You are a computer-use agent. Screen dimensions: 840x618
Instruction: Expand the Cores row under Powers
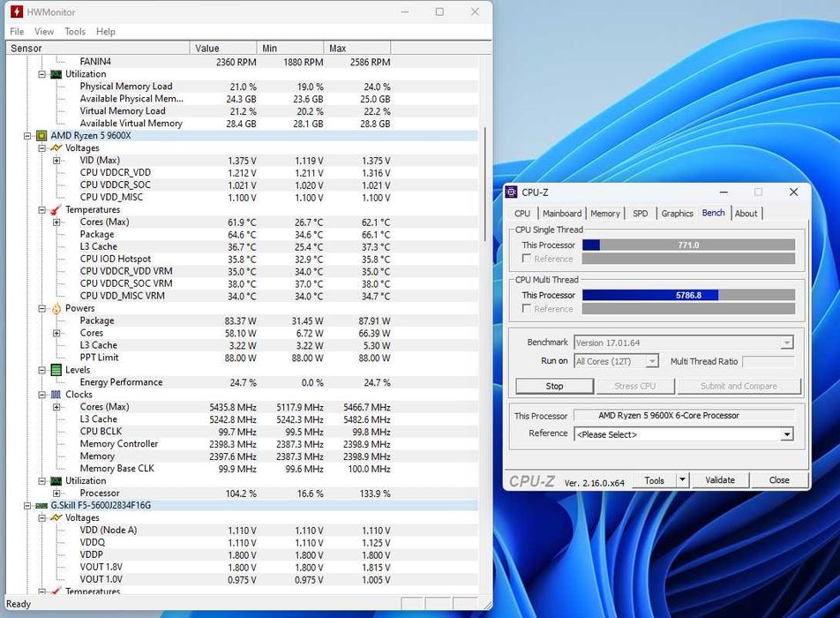(x=56, y=333)
